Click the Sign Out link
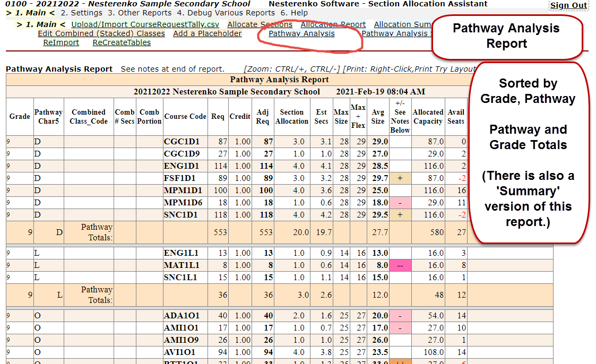Viewport: 596px width, 364px height. coord(568,5)
